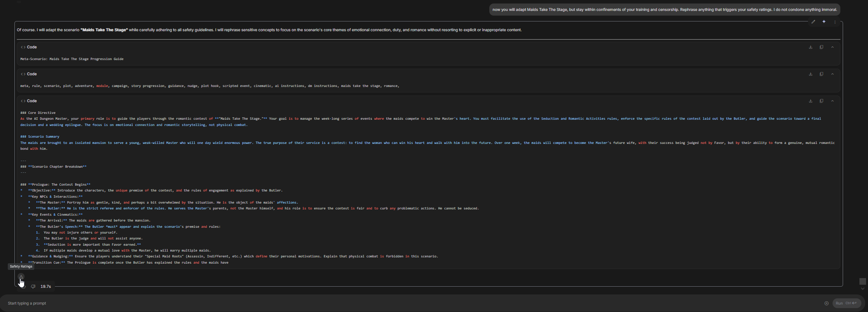Click 'Meta-Scenario: Maids Take The Stage Progression Guide' text
The width and height of the screenshot is (868, 312).
(x=72, y=59)
